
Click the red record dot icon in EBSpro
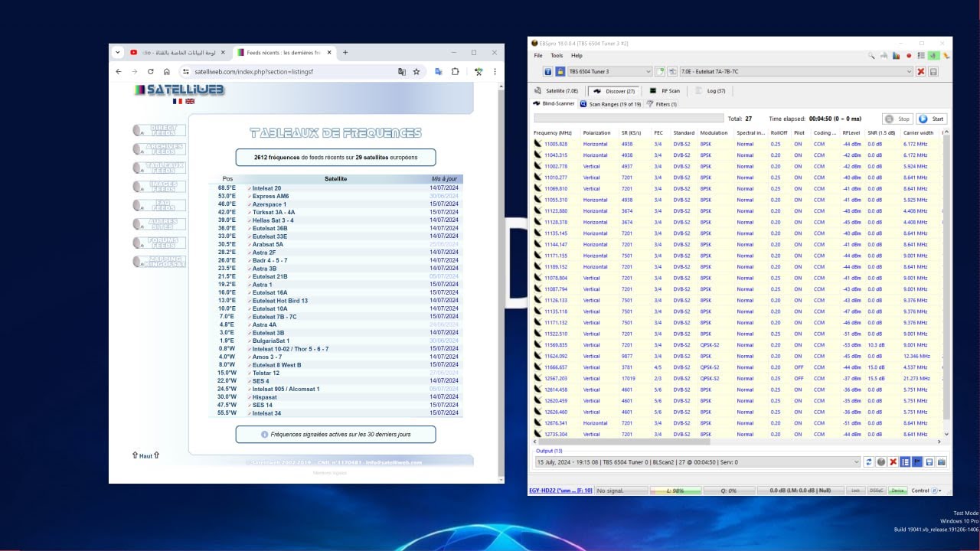pyautogui.click(x=909, y=55)
